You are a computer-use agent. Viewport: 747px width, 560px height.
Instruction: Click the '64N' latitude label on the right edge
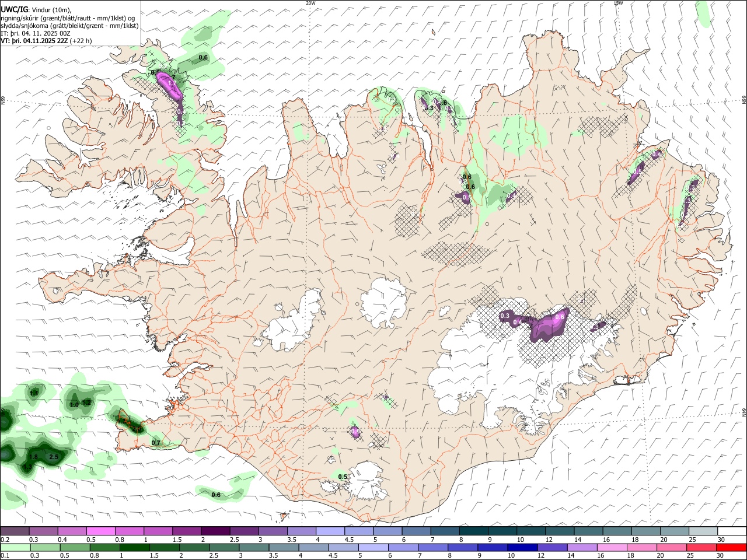pos(744,412)
